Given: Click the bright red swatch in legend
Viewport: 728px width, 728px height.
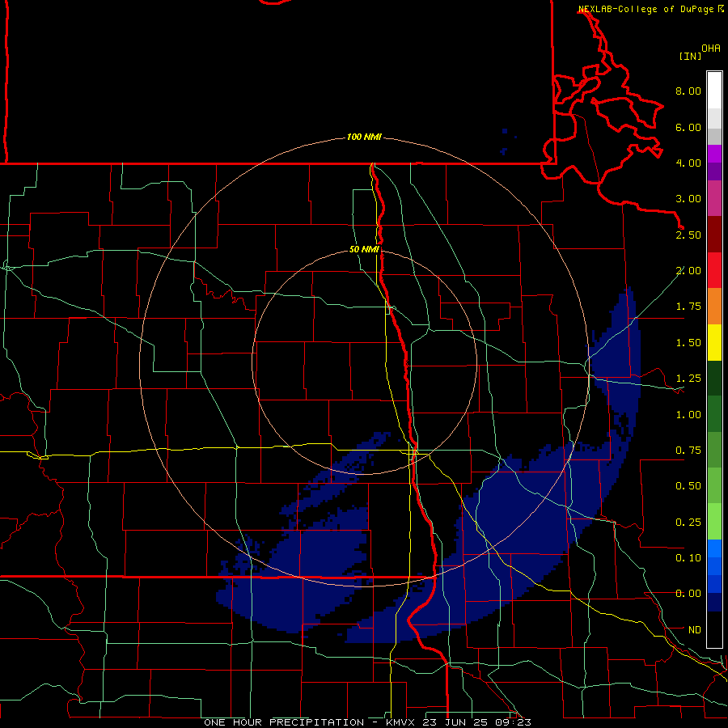Looking at the screenshot, I should click(714, 271).
